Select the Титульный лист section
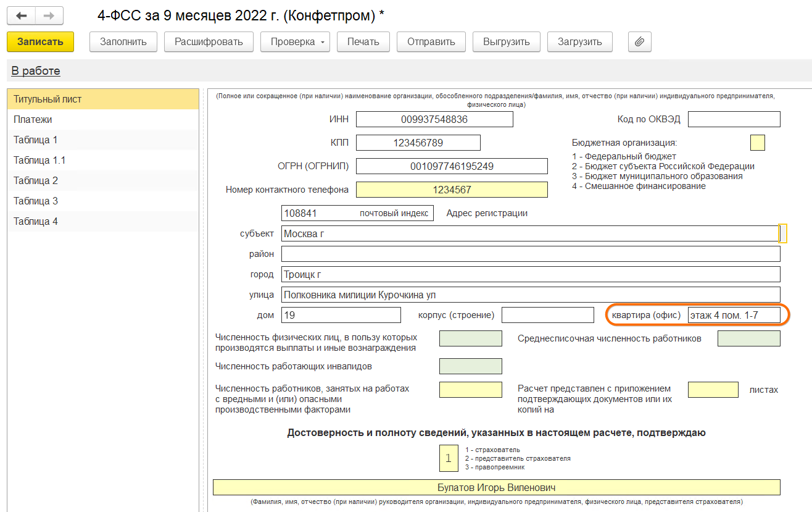 pos(102,99)
